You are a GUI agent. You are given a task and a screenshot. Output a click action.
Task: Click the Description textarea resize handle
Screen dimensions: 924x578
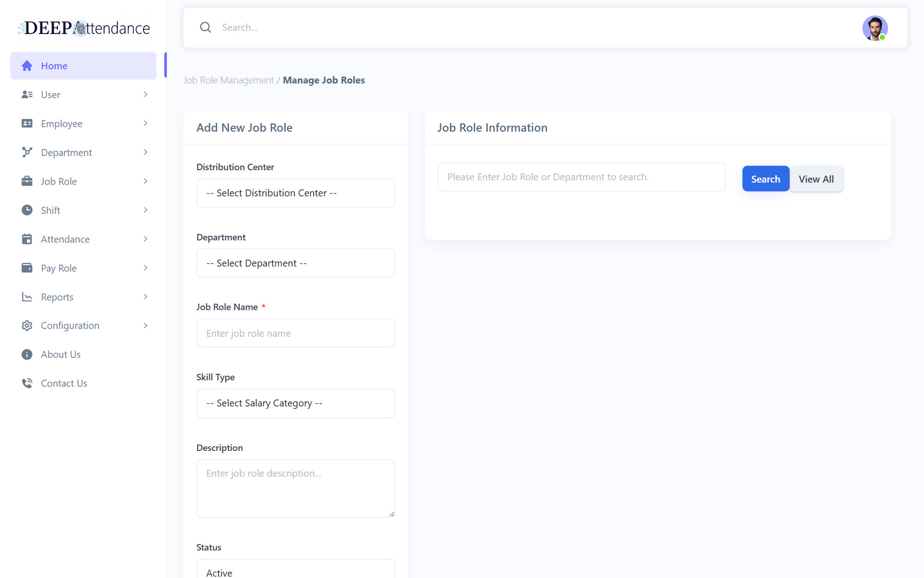coord(391,514)
